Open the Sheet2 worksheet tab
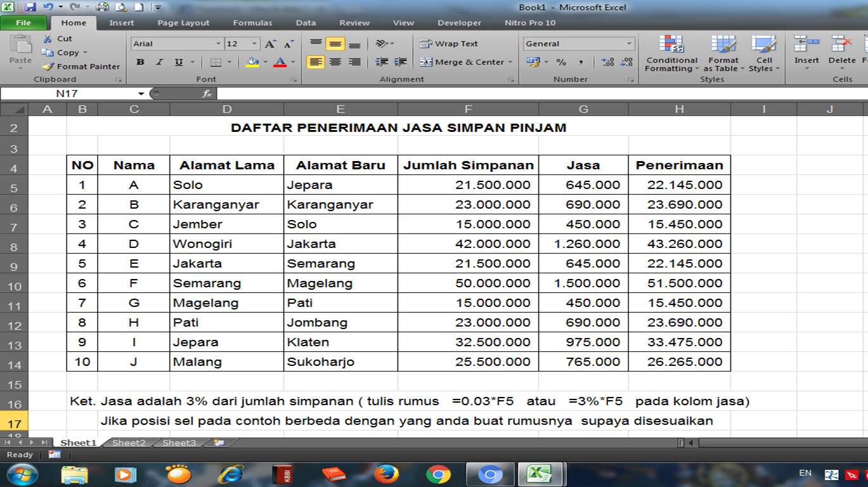The width and height of the screenshot is (868, 487). (x=129, y=443)
